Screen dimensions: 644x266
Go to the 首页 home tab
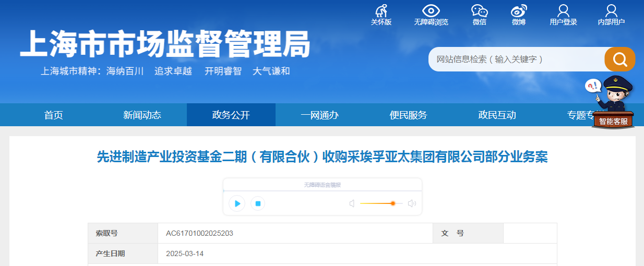[54, 115]
